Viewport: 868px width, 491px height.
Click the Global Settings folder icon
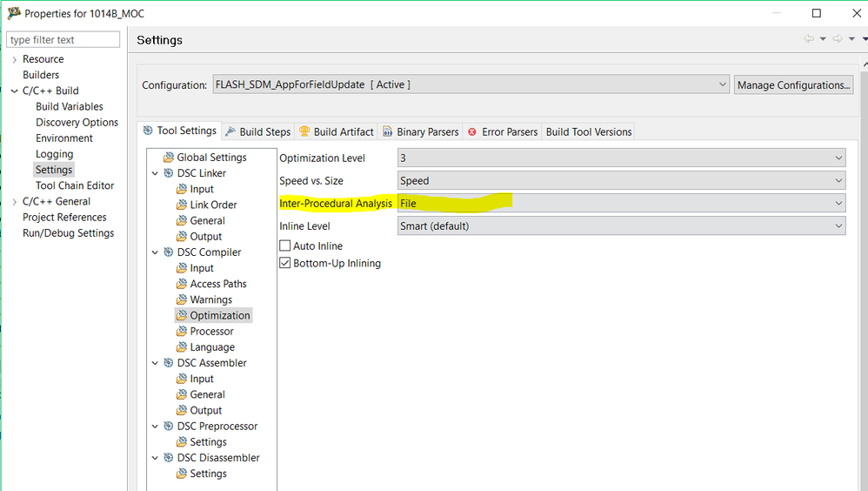coord(168,158)
